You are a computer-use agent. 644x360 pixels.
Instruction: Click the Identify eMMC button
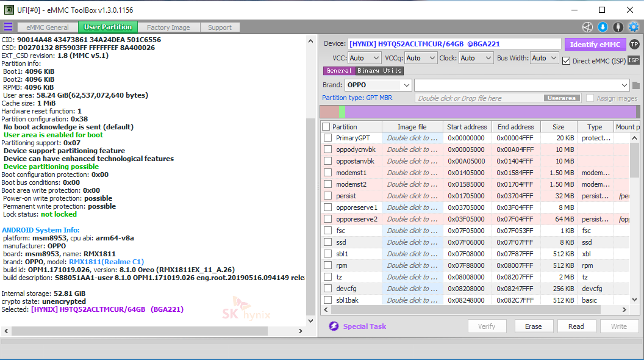tap(595, 45)
